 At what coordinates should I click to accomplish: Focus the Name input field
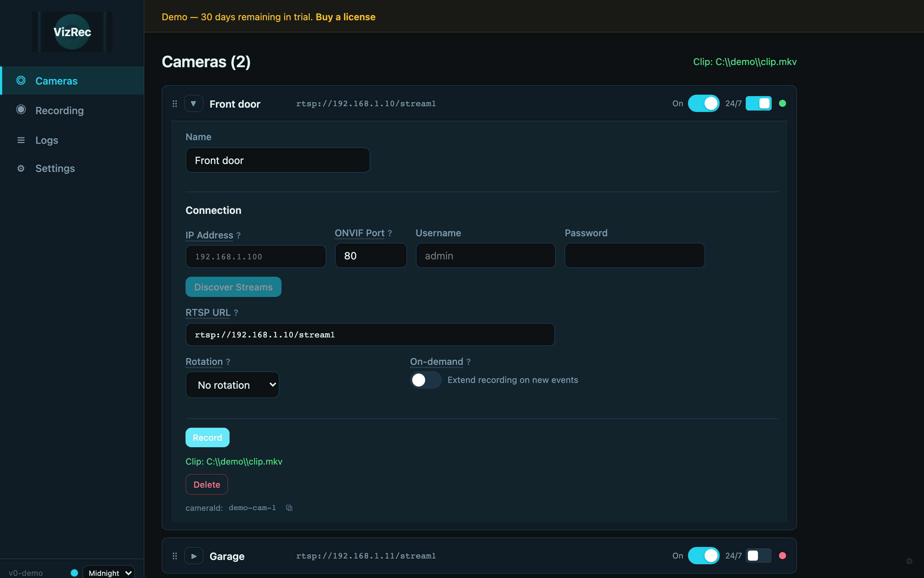278,160
